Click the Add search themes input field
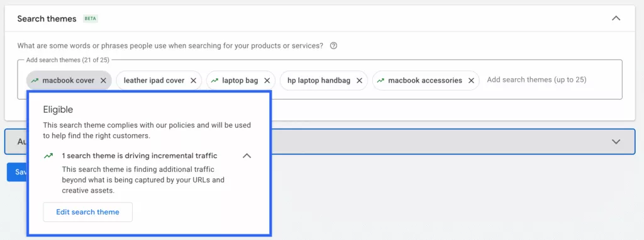The width and height of the screenshot is (644, 240). pos(536,80)
